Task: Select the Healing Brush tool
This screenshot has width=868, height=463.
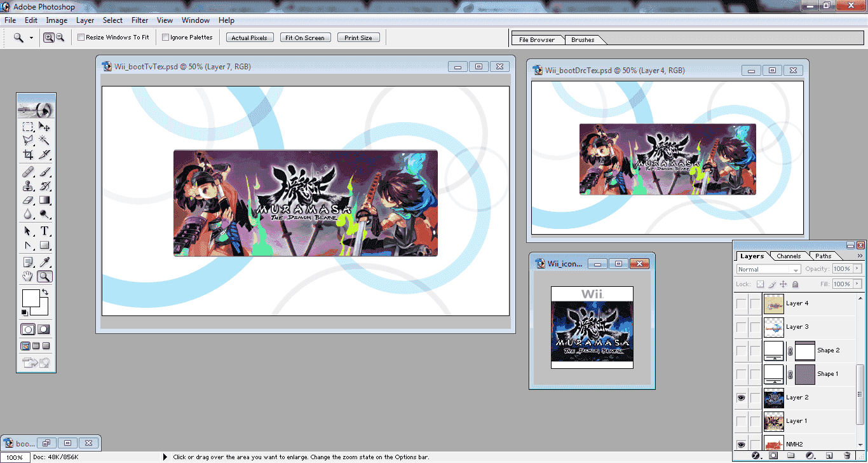Action: pos(28,172)
